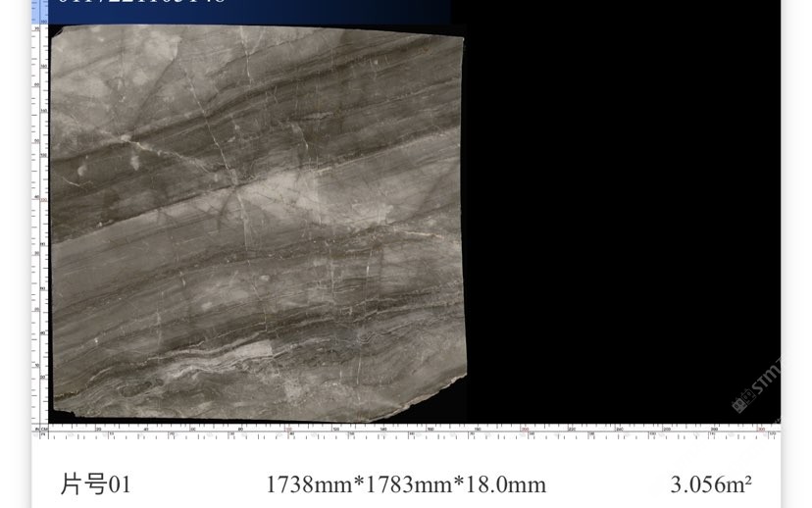Tap the far right end of horizontal ruler
Image resolution: width=812 pixels, height=508 pixels.
click(x=773, y=431)
